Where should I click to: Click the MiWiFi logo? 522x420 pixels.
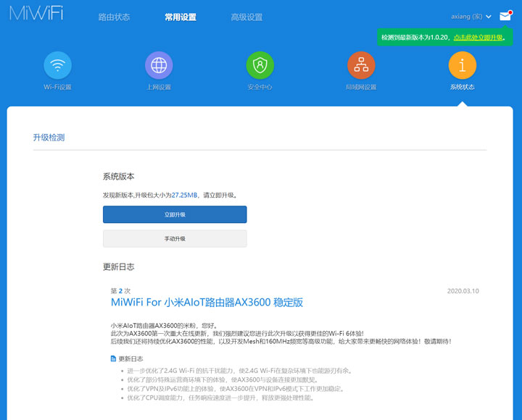point(36,13)
